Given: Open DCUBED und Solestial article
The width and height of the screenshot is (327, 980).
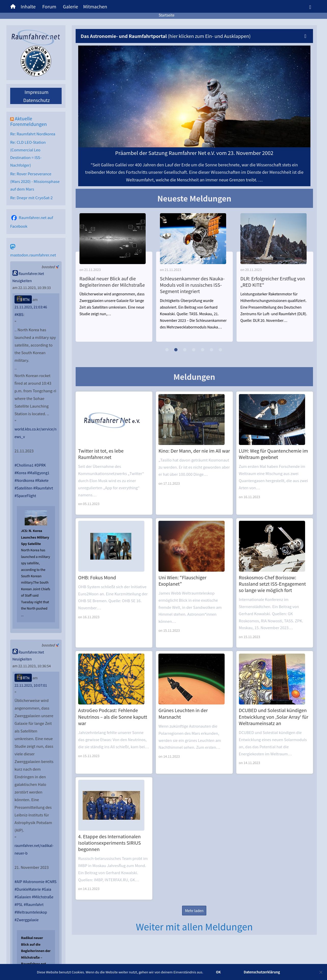Looking at the screenshot, I should [273, 717].
